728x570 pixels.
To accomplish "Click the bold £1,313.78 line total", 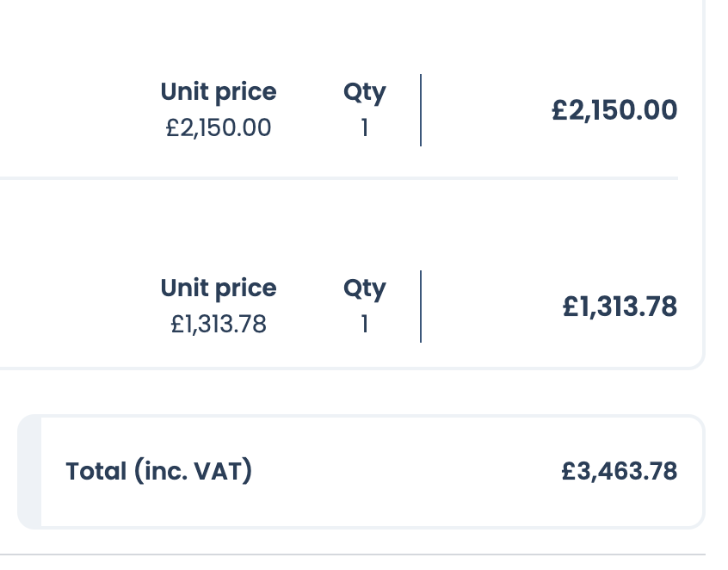I will (x=620, y=307).
